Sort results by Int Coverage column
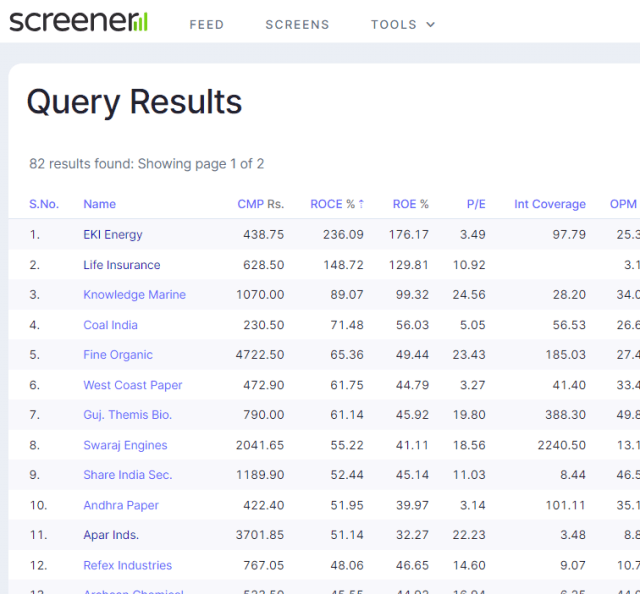The height and width of the screenshot is (594, 640). tap(550, 204)
